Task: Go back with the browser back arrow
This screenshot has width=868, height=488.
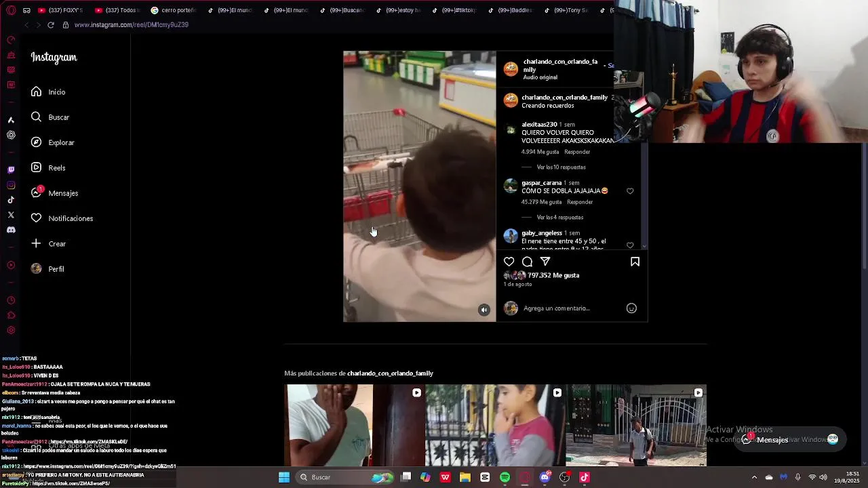Action: tap(26, 25)
